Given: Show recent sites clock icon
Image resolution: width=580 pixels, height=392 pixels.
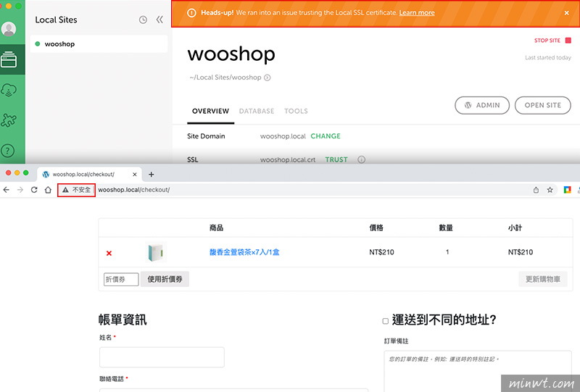Looking at the screenshot, I should point(143,20).
